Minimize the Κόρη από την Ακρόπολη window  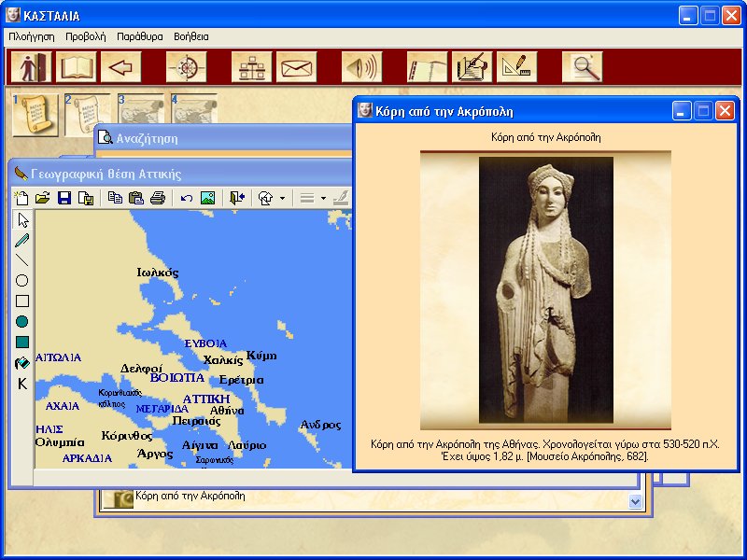[682, 111]
